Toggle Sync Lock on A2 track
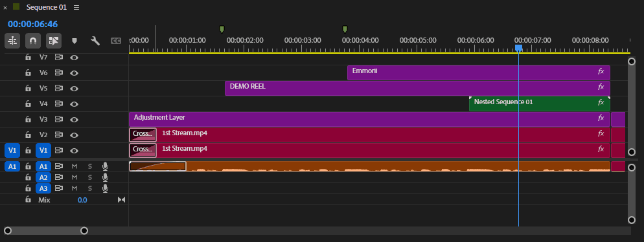The width and height of the screenshot is (644, 242). 59,177
